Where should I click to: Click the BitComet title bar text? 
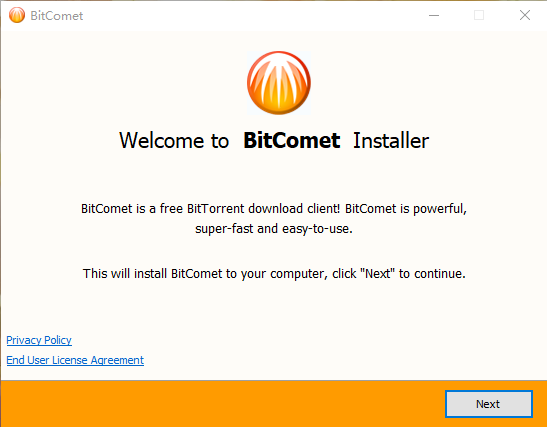[57, 16]
